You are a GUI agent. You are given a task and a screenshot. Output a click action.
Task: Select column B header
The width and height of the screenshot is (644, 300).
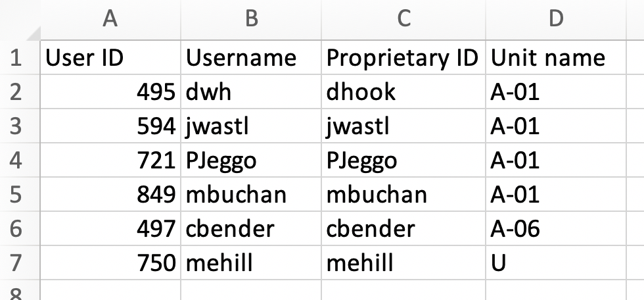(x=251, y=19)
